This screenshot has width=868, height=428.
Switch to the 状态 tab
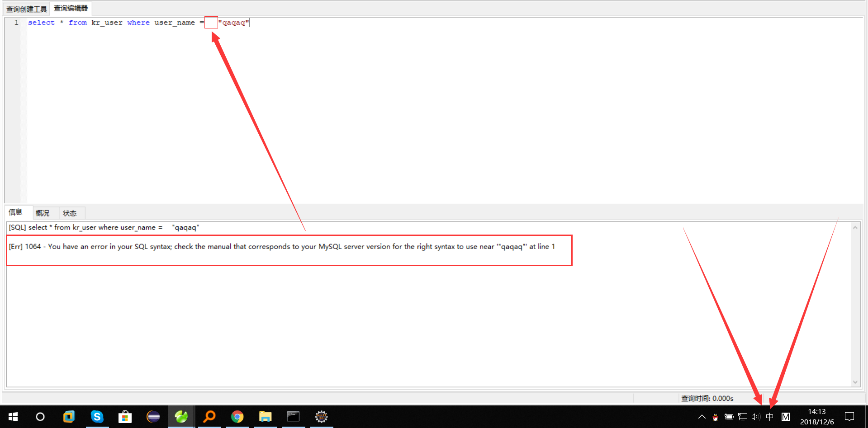(x=70, y=213)
